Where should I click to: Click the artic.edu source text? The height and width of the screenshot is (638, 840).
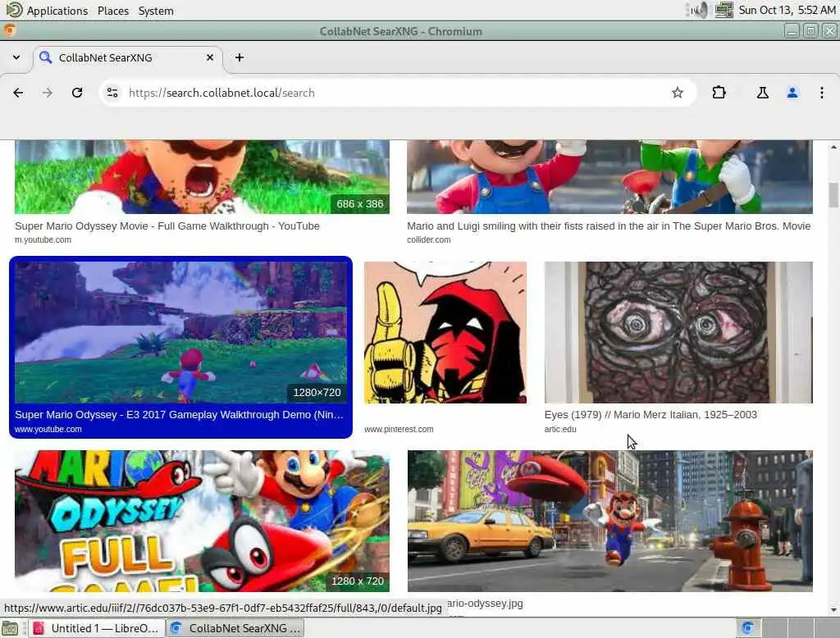tap(560, 429)
